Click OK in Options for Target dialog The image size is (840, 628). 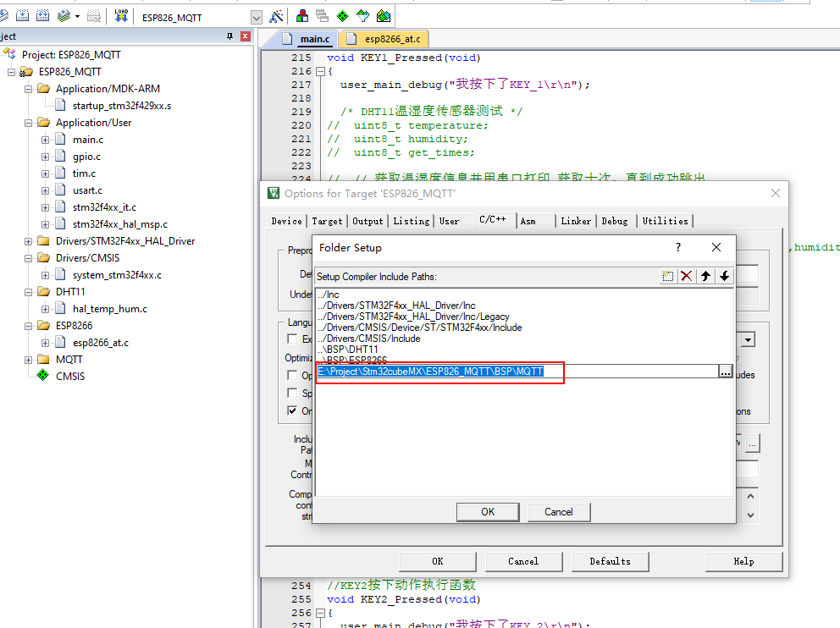coord(438,561)
